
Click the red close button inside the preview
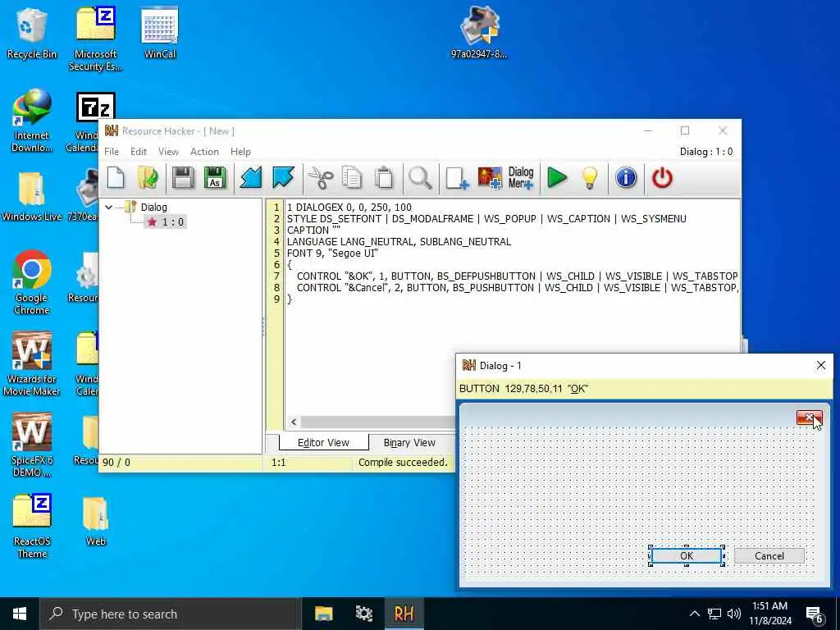(809, 418)
